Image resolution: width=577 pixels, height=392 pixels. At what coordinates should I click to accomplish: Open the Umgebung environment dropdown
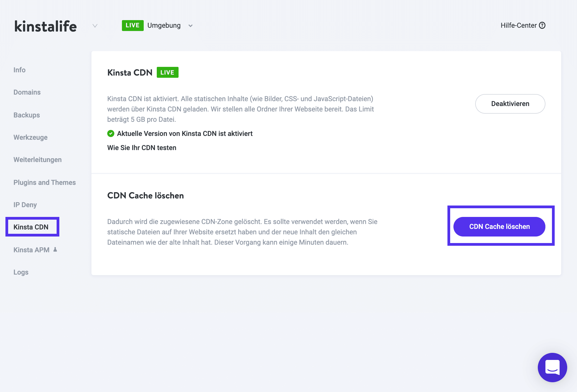click(x=190, y=26)
